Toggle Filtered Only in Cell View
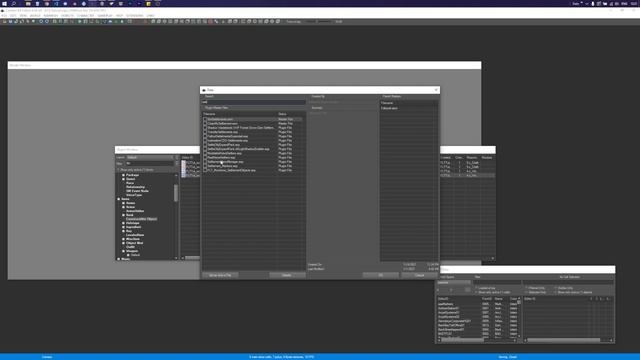640x360 pixels. [x=527, y=288]
